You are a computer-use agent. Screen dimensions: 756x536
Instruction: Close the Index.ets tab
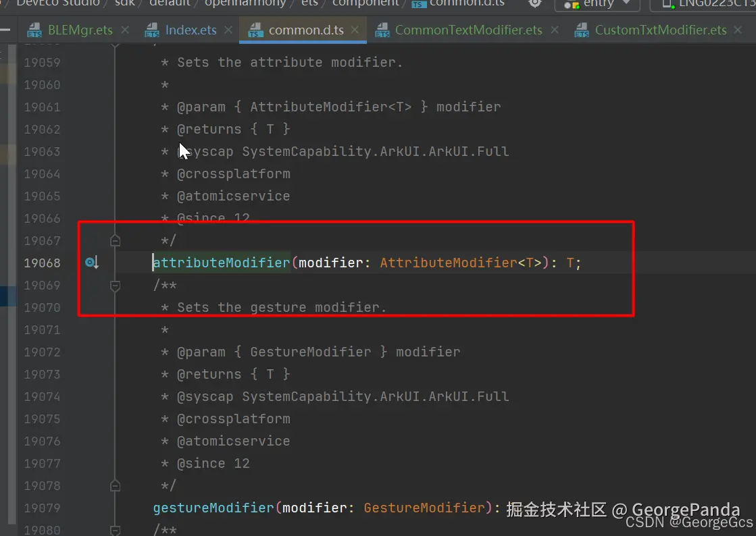tap(228, 30)
